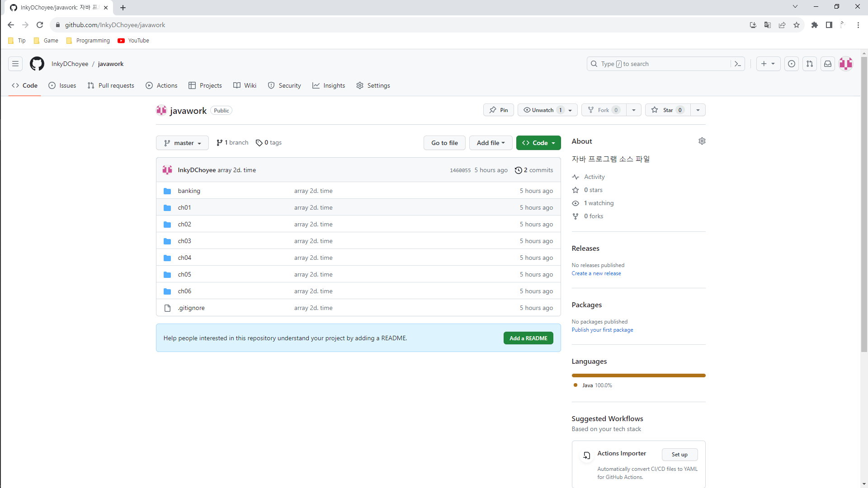Toggle Pin for this repository
The width and height of the screenshot is (868, 488).
click(498, 110)
